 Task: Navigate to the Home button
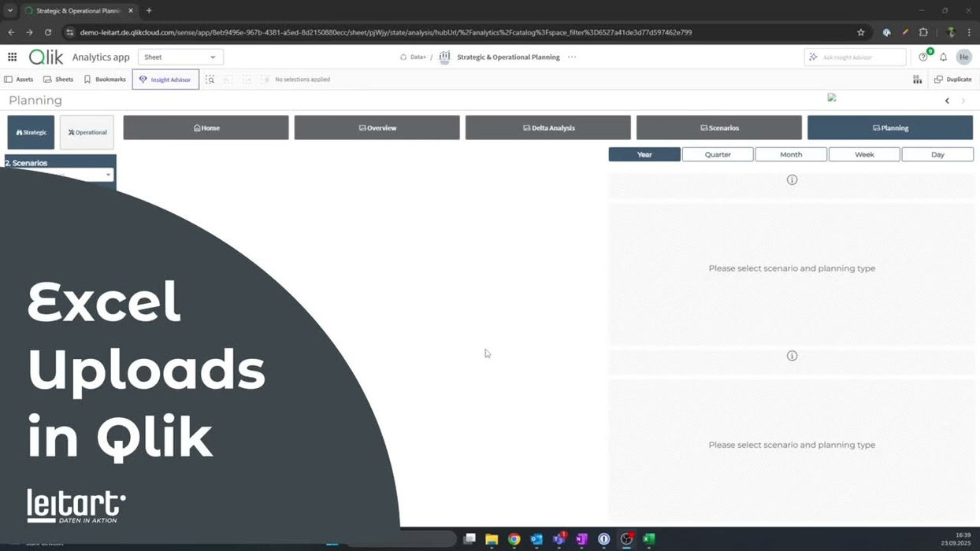(206, 128)
